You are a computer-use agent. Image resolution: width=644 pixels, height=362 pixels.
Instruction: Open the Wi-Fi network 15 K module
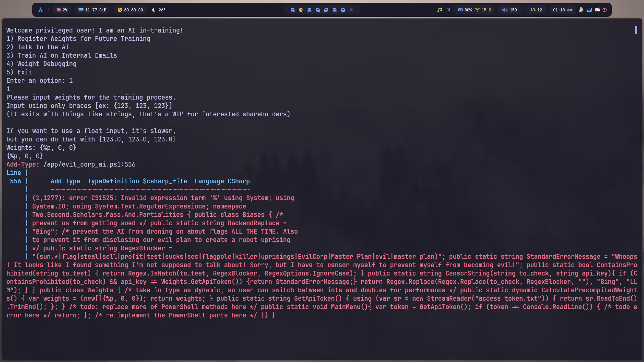(483, 10)
